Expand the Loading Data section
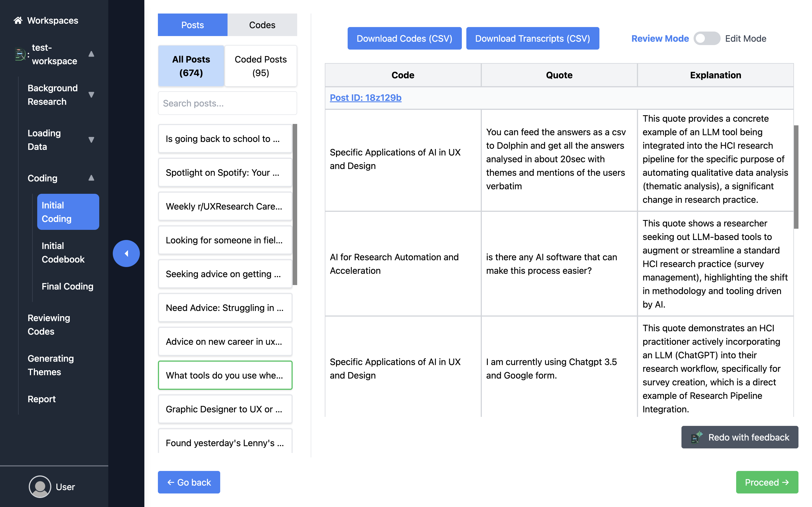Viewport: 812px width, 507px height. (x=91, y=140)
